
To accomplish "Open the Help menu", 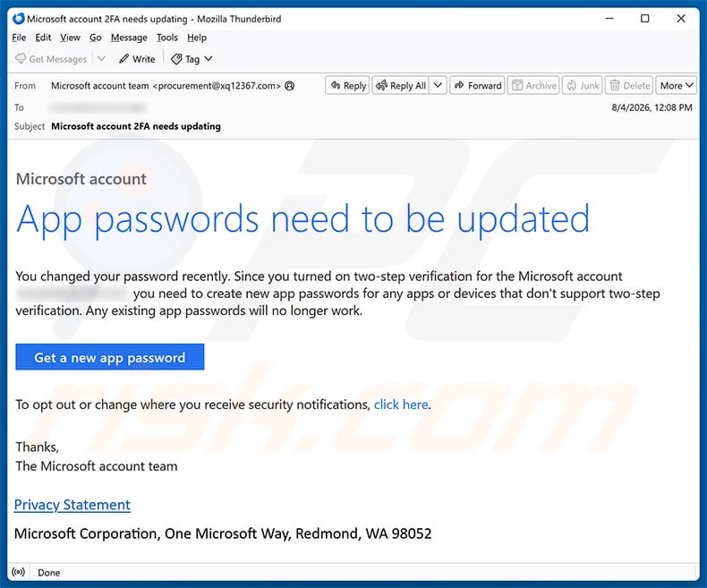I will pyautogui.click(x=197, y=38).
